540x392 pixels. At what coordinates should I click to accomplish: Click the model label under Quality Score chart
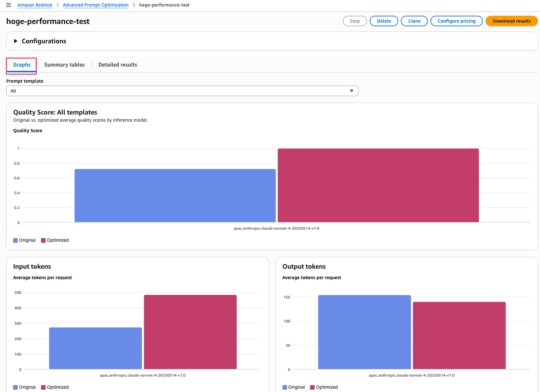[x=277, y=228]
